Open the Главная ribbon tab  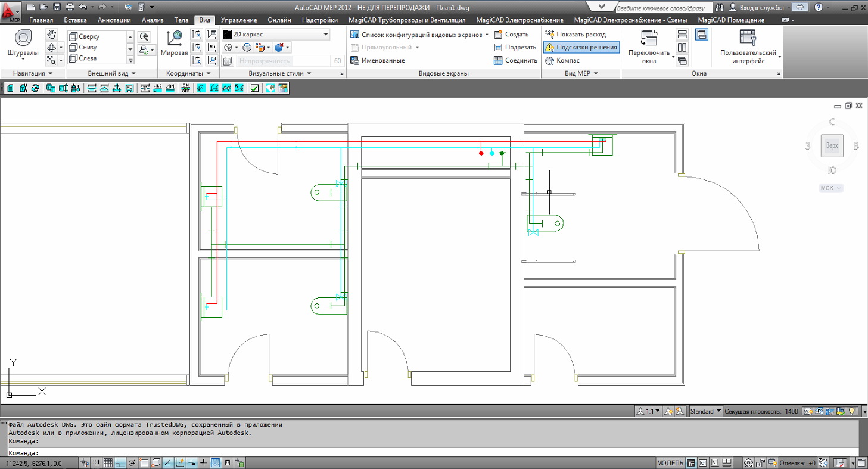click(41, 20)
